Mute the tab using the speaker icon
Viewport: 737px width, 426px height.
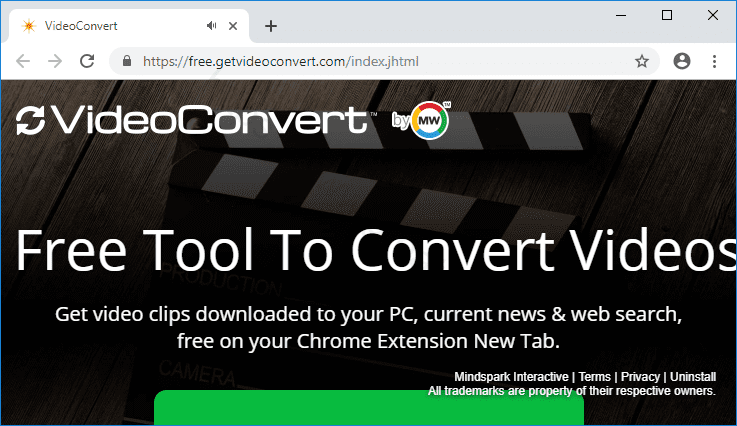(212, 26)
